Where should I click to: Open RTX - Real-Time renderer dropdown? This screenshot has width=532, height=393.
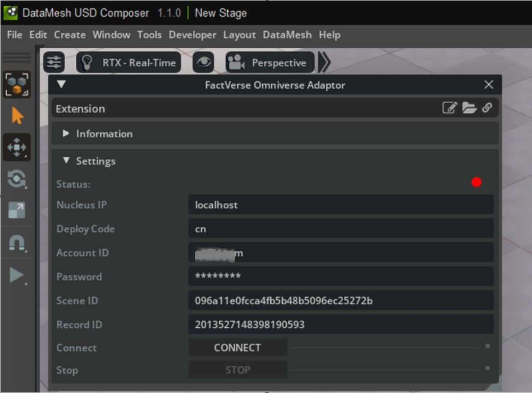[x=129, y=63]
